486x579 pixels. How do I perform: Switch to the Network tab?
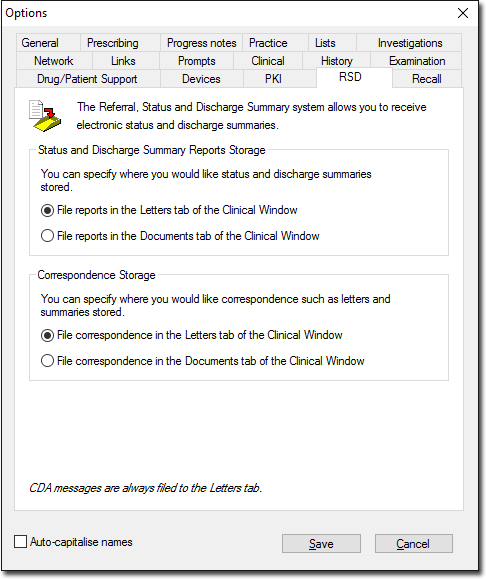click(x=54, y=61)
